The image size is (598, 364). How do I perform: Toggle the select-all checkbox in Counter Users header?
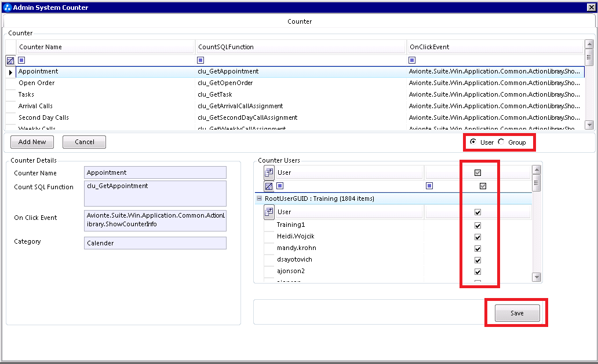tap(477, 172)
